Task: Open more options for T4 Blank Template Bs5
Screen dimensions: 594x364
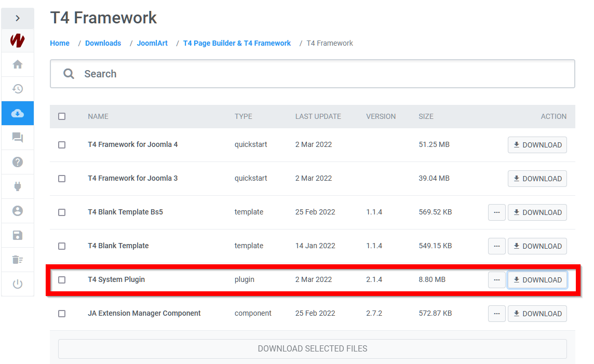Action: 496,212
